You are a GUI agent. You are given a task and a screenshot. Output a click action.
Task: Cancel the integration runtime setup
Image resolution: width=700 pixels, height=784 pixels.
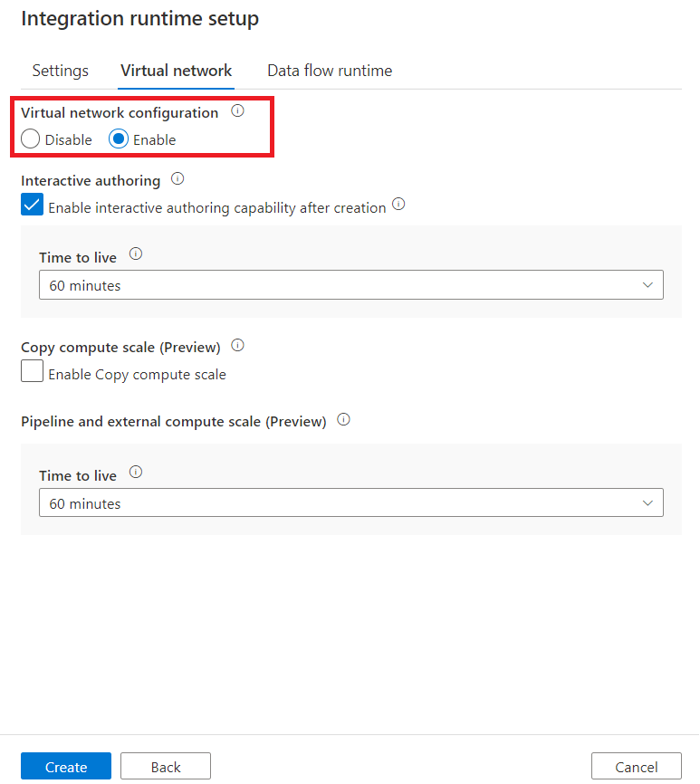pos(636,765)
